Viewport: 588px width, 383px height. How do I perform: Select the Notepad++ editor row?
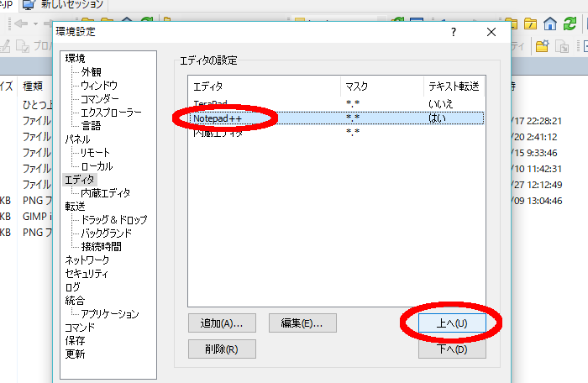coord(336,118)
